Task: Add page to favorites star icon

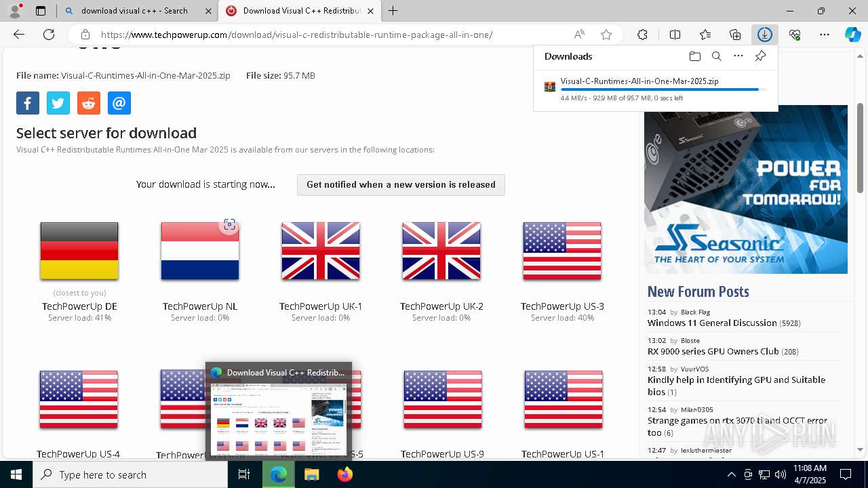Action: click(x=606, y=35)
